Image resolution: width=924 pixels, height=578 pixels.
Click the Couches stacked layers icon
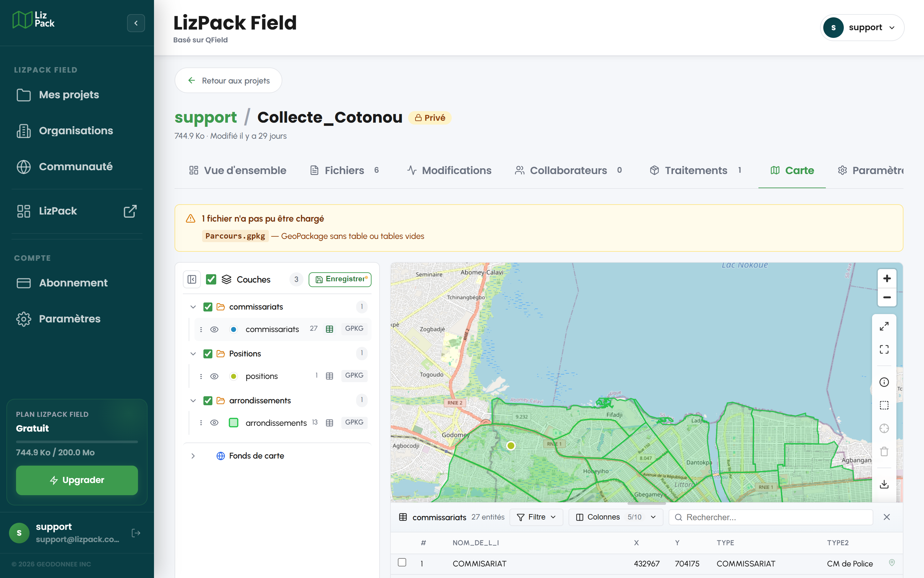click(x=227, y=279)
